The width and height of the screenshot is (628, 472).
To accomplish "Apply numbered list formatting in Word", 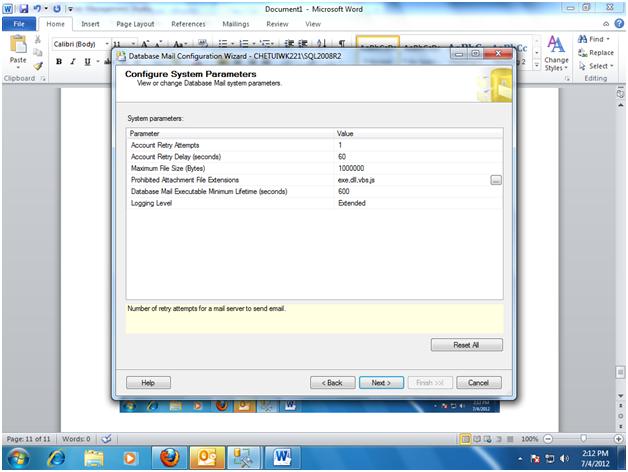I will point(244,43).
